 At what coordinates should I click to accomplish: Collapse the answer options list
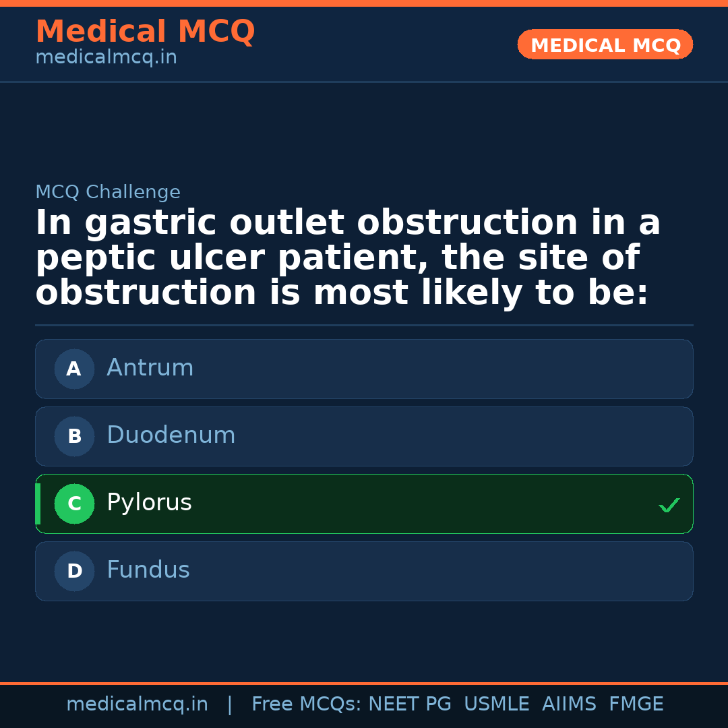click(364, 470)
